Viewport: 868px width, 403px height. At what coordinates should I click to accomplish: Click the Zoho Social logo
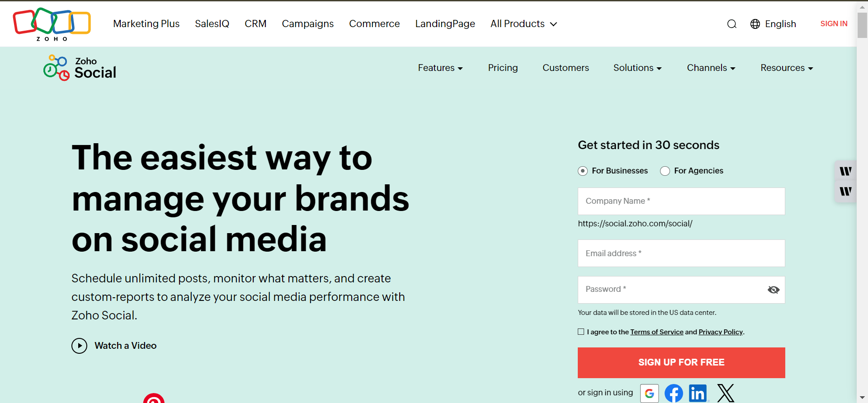(x=80, y=68)
